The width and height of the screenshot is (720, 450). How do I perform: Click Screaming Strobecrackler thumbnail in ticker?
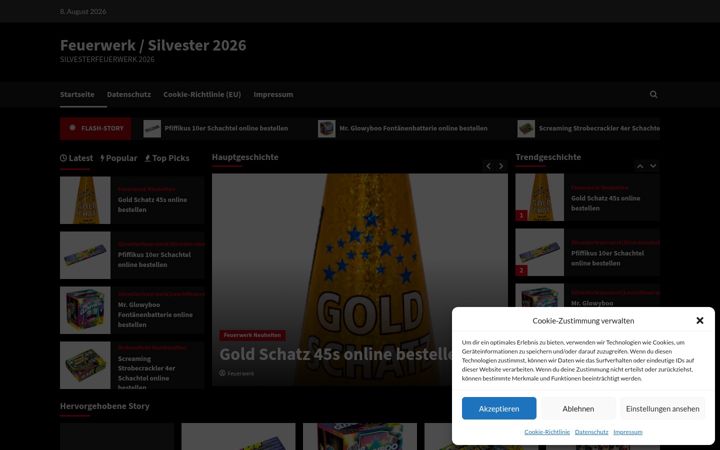point(526,129)
